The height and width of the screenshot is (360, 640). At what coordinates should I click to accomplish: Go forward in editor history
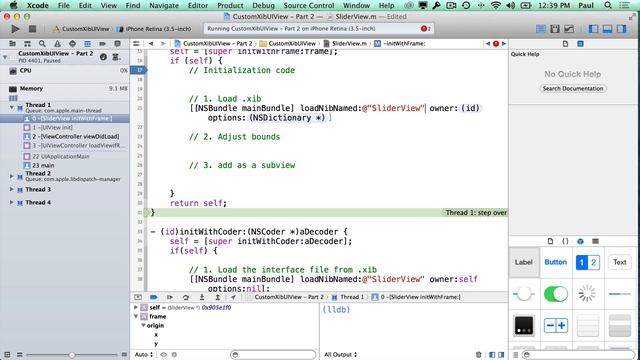pyautogui.click(x=163, y=44)
